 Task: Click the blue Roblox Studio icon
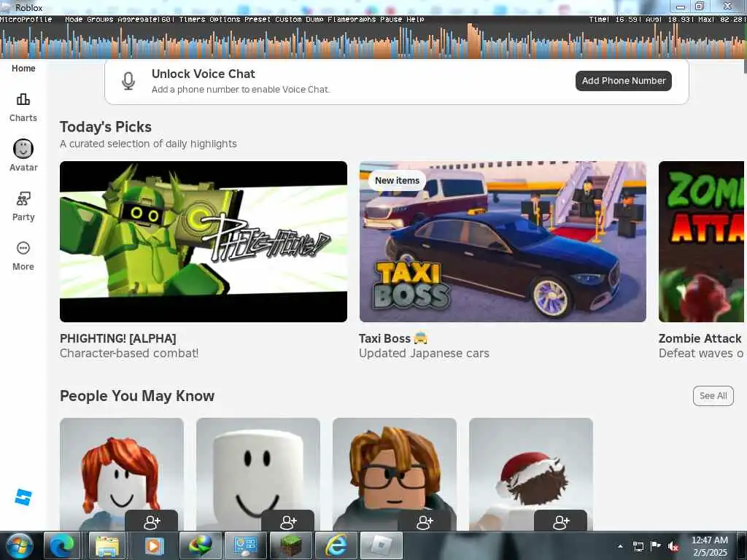coord(23,497)
